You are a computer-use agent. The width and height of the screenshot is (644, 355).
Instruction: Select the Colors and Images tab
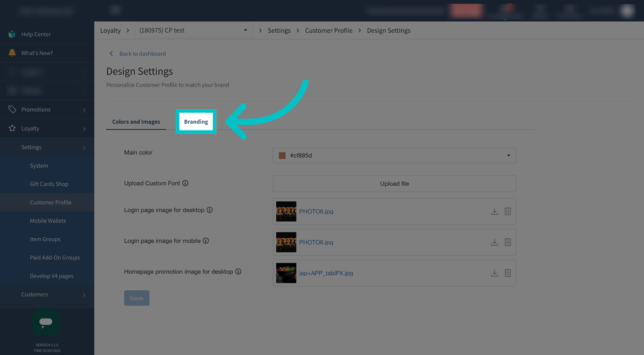136,122
